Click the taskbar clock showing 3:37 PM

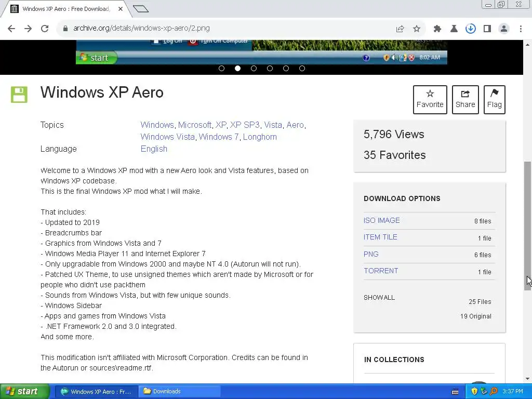513,392
